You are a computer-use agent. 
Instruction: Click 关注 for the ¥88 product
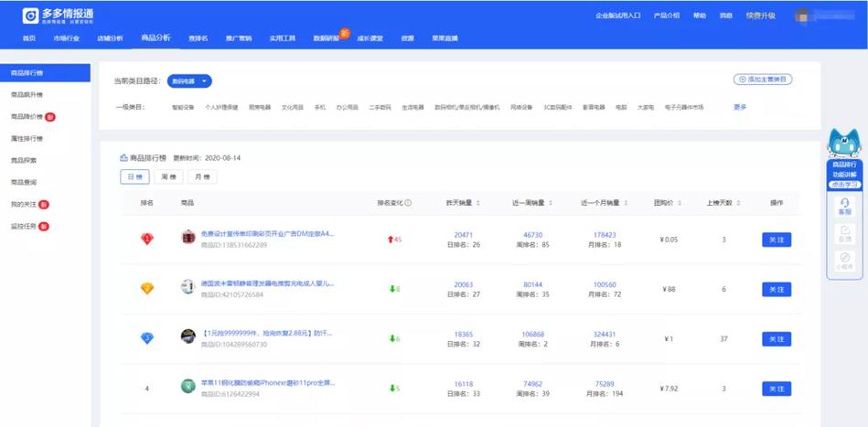pyautogui.click(x=777, y=289)
